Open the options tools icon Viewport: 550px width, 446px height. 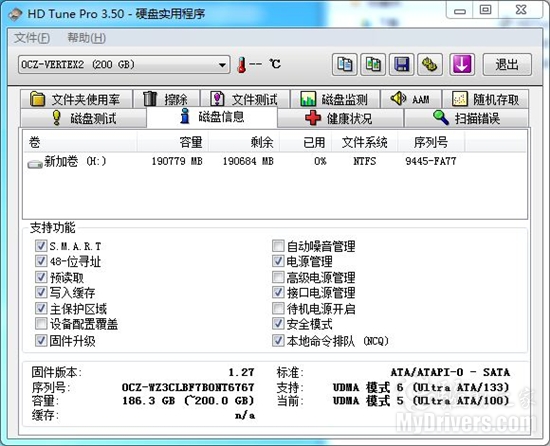pyautogui.click(x=430, y=65)
